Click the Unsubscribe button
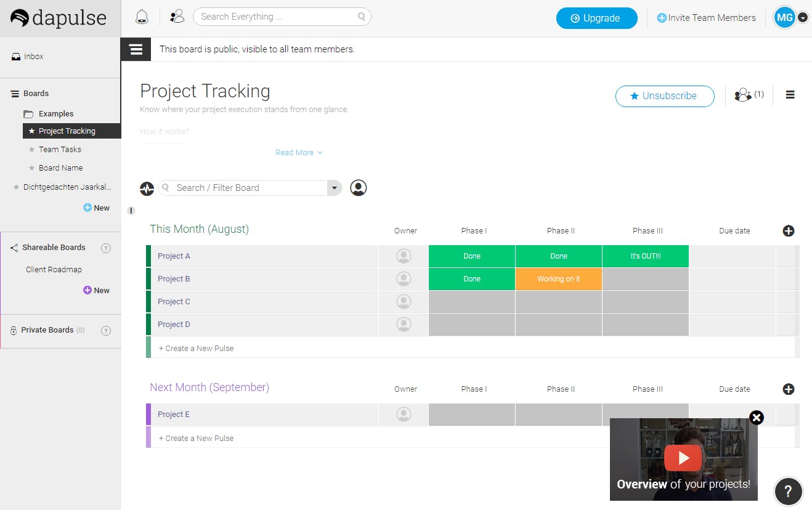The height and width of the screenshot is (510, 812). (665, 96)
